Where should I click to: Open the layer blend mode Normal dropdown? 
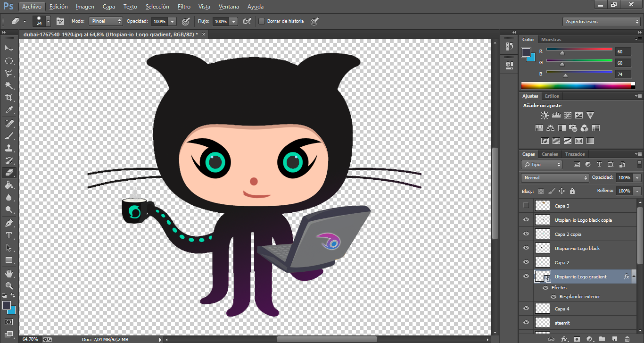(x=555, y=178)
